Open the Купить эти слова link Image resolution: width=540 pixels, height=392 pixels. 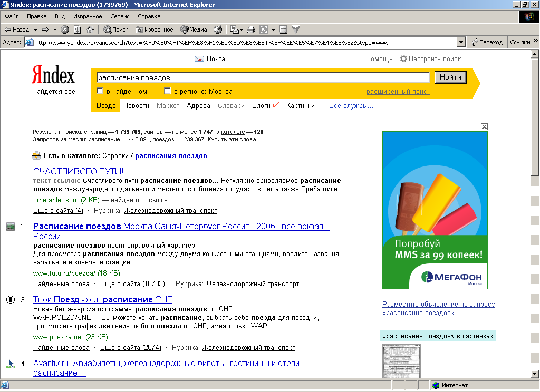coord(232,140)
